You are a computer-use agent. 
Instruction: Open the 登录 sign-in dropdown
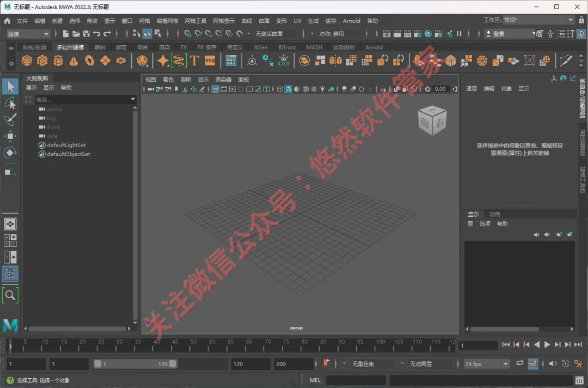[510, 34]
